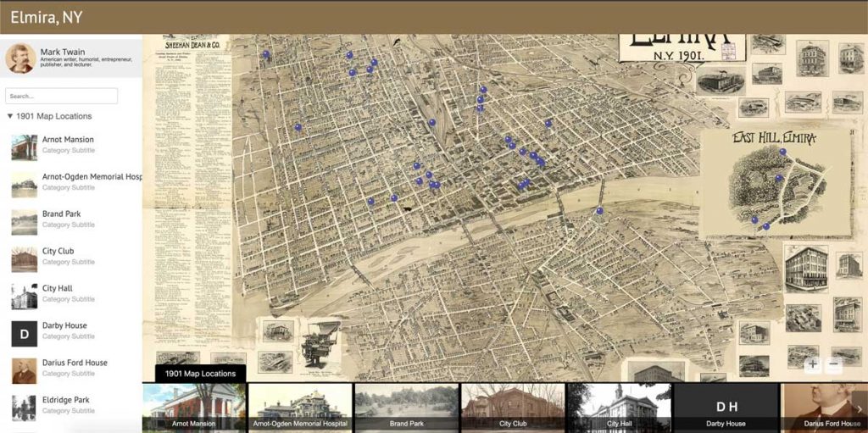
Task: Click the City Hall sidebar photo icon
Action: 25,297
